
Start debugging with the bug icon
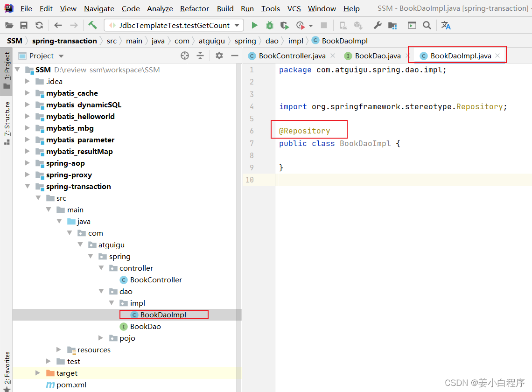(x=270, y=26)
